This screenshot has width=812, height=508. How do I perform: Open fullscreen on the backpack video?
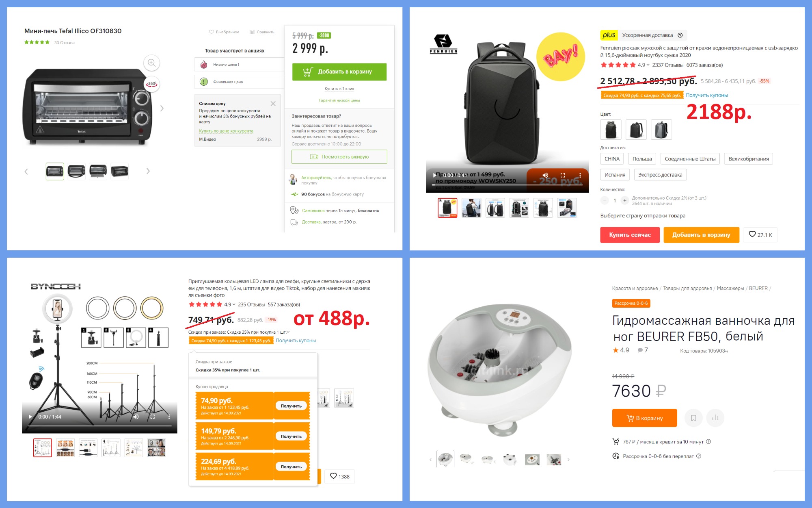(x=563, y=175)
